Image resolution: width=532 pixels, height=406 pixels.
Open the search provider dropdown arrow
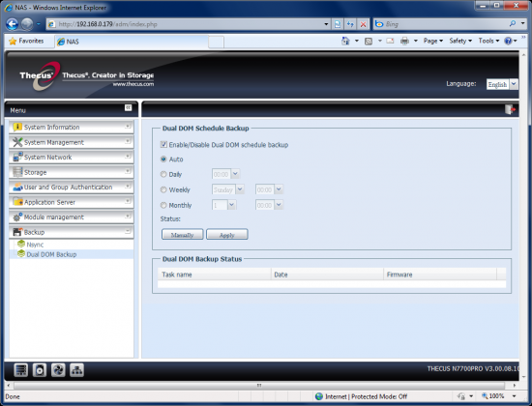(x=523, y=23)
